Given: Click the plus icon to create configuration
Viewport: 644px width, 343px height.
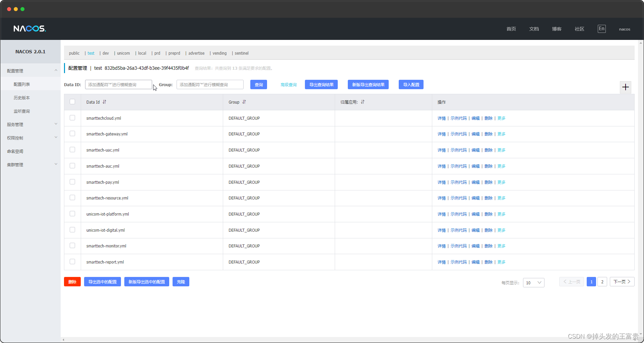Looking at the screenshot, I should [625, 87].
